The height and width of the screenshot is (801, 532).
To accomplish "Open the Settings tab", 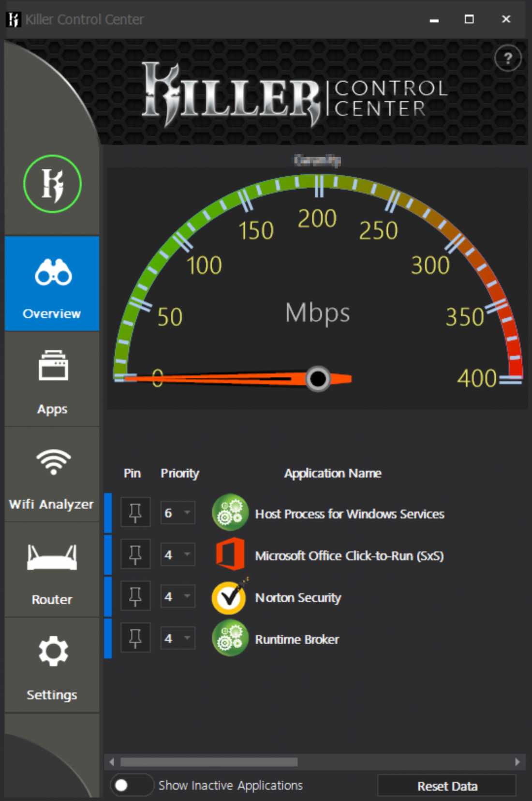I will 52,666.
